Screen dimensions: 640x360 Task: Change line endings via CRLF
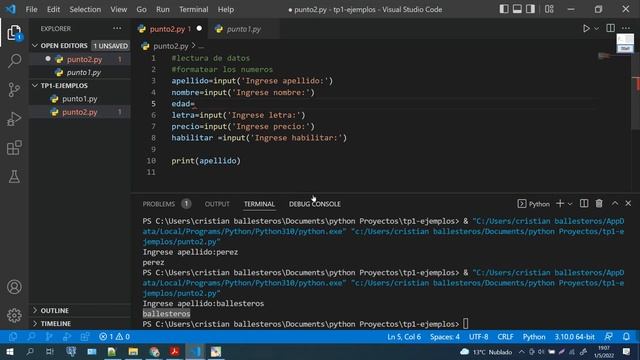pyautogui.click(x=505, y=337)
